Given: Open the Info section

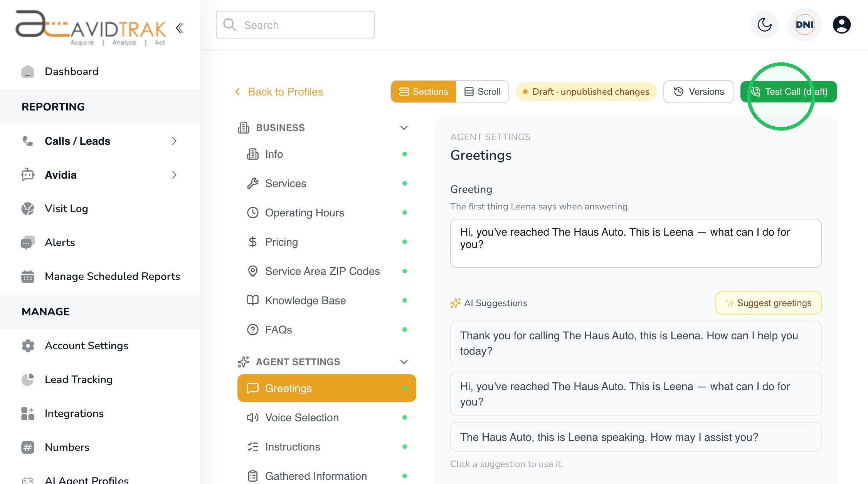Looking at the screenshot, I should click(327, 154).
